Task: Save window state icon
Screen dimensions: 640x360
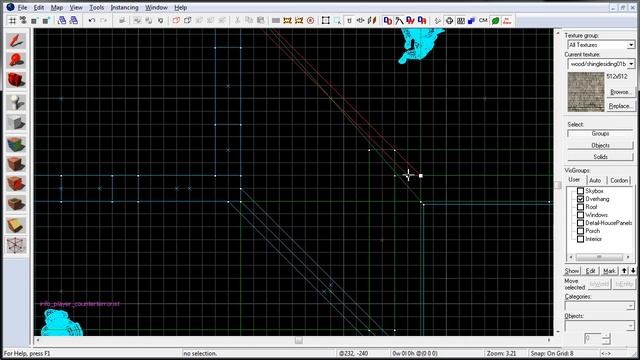Action: tap(73, 20)
